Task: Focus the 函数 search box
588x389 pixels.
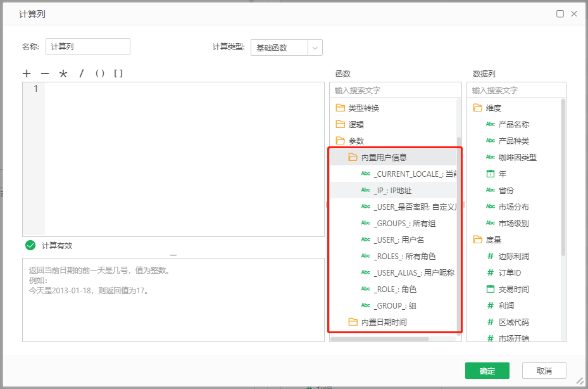Action: coord(395,90)
